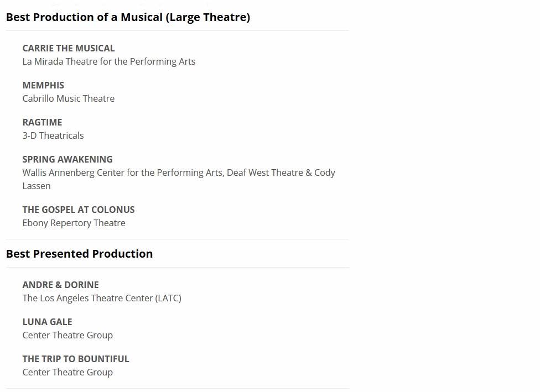This screenshot has width=540, height=392.
Task: Select the Cabrillo Music Theatre text
Action: click(x=68, y=98)
